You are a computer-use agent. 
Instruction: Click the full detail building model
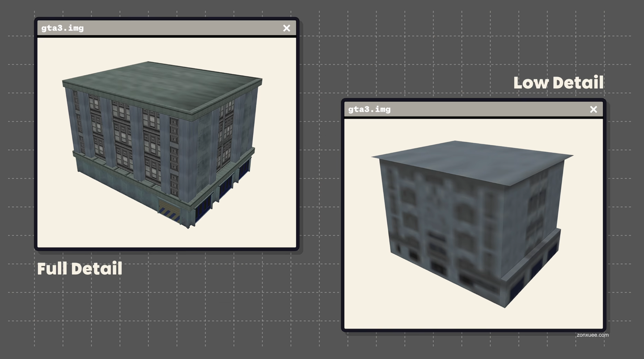pos(162,145)
